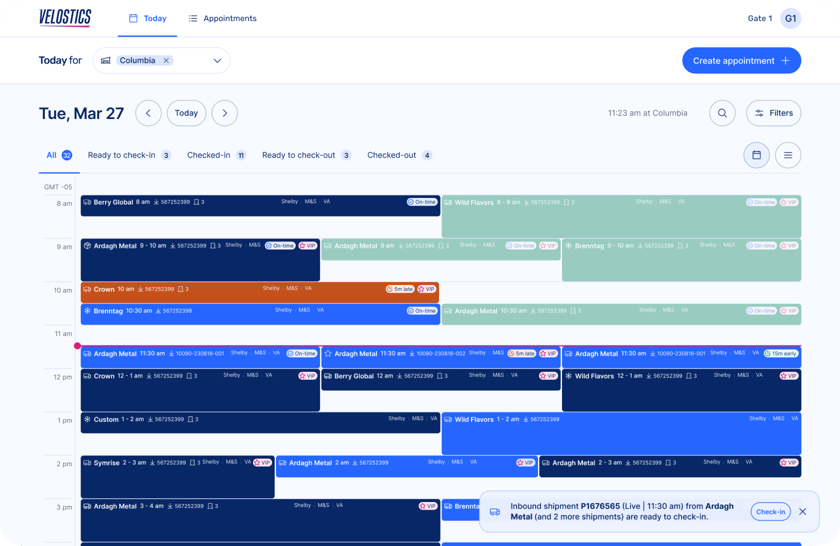Select the Checked-out tab
840x546 pixels.
(399, 155)
